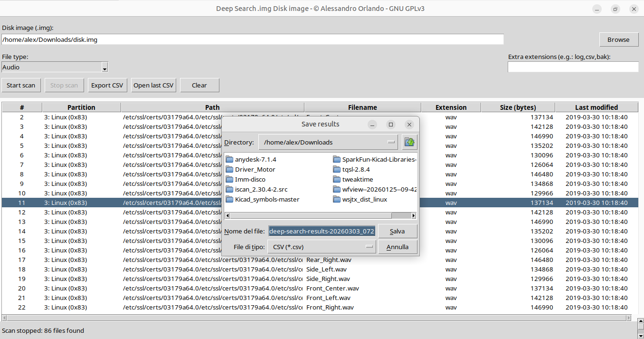Click the Extra extensions input field

573,67
